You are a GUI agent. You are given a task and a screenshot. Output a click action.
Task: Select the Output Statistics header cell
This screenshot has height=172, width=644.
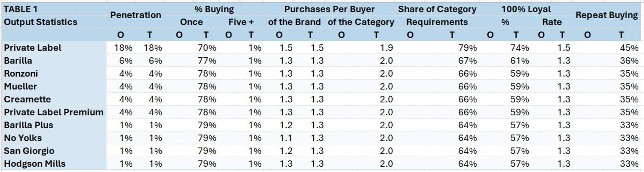[x=40, y=22]
